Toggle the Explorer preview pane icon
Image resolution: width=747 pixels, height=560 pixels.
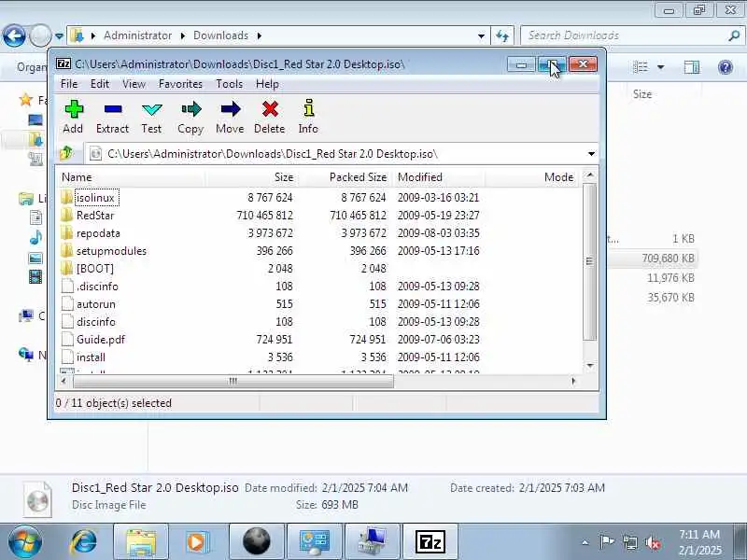pos(692,67)
